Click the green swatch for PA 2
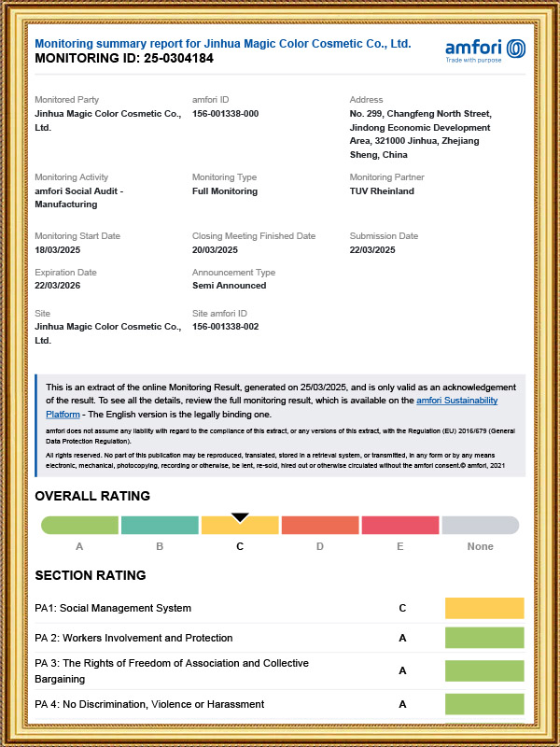560x747 pixels. click(x=484, y=638)
